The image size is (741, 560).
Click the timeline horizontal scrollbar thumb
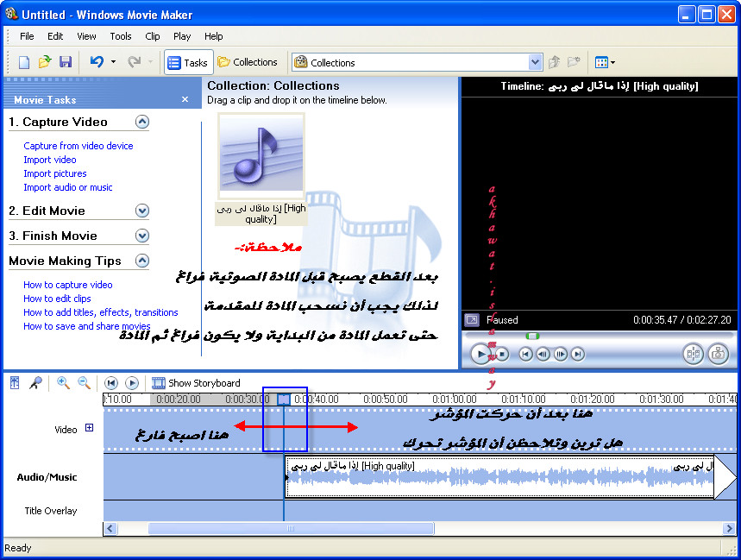pos(291,528)
